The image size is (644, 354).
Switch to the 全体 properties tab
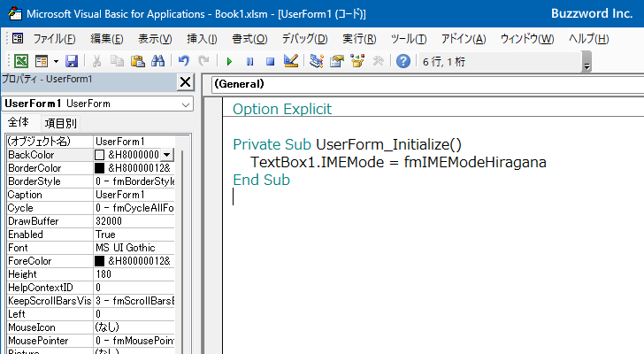[x=19, y=122]
